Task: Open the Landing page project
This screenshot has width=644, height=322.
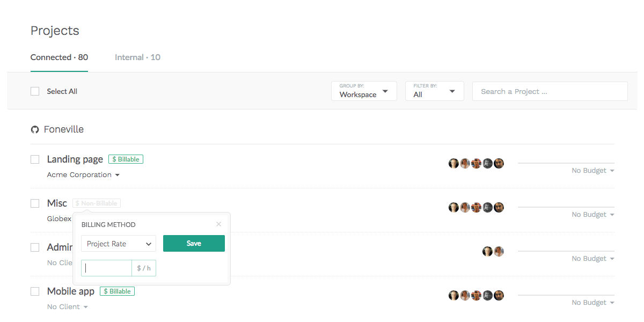Action: pos(75,159)
